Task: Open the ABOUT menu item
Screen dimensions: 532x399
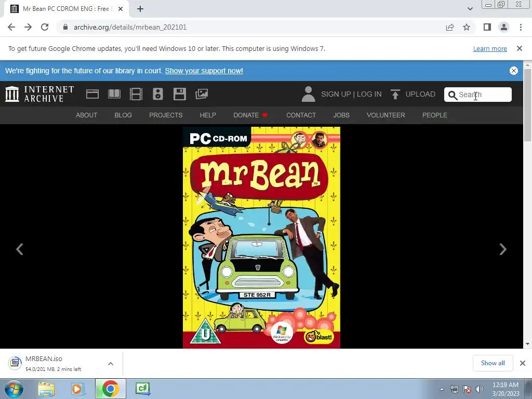Action: (x=87, y=115)
